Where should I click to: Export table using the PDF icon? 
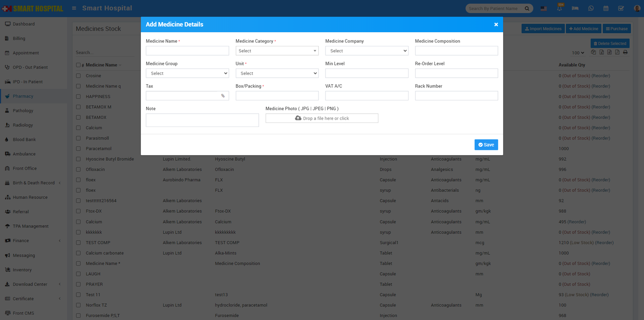[x=617, y=52]
